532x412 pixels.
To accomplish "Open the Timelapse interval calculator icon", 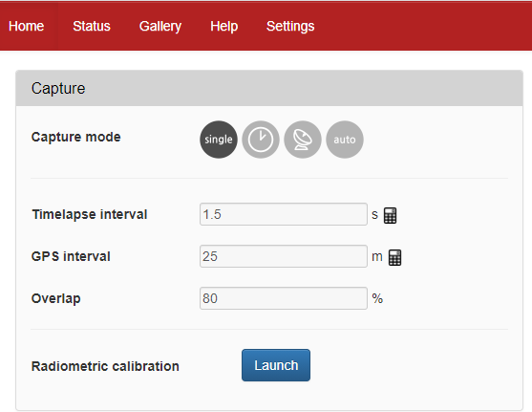I will click(x=391, y=215).
